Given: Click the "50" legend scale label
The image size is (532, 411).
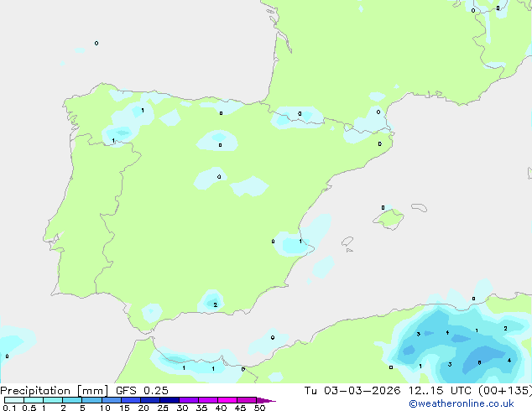Looking at the screenshot, I should click(x=259, y=408).
